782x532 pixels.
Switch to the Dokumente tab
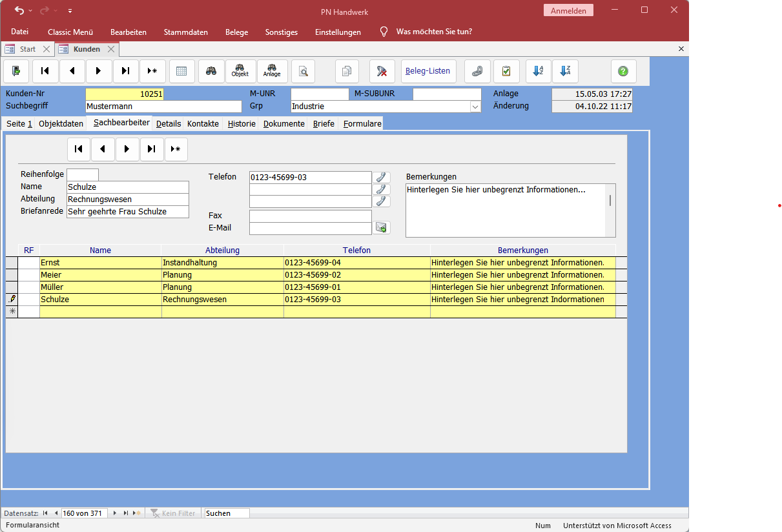283,123
